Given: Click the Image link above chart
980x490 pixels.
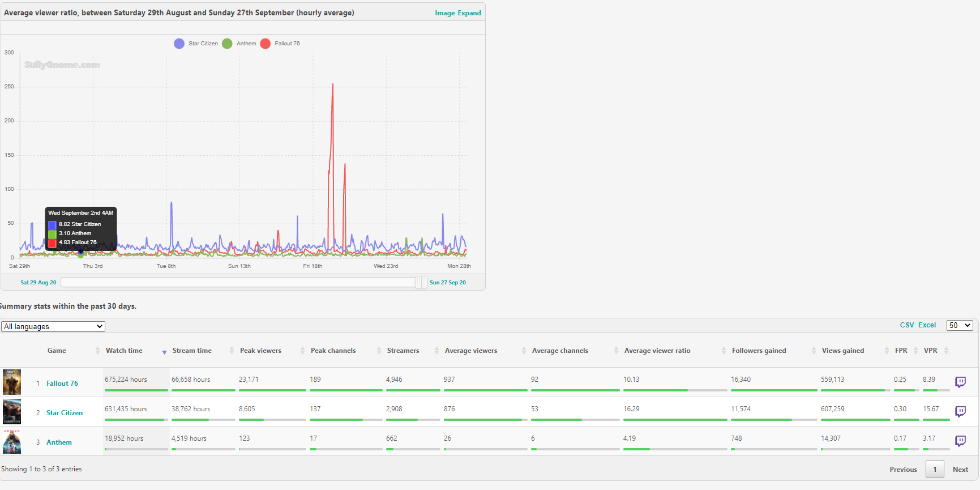Looking at the screenshot, I should tap(445, 13).
